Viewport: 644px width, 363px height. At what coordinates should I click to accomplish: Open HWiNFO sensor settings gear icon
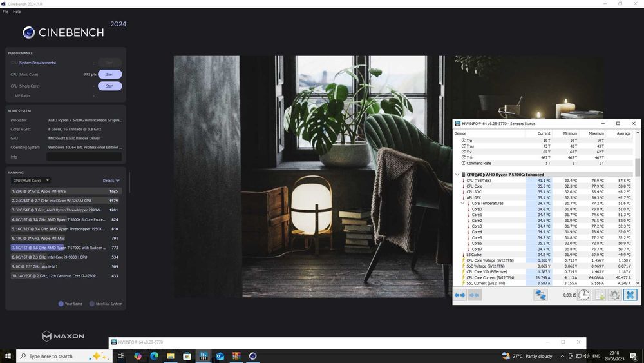point(614,295)
